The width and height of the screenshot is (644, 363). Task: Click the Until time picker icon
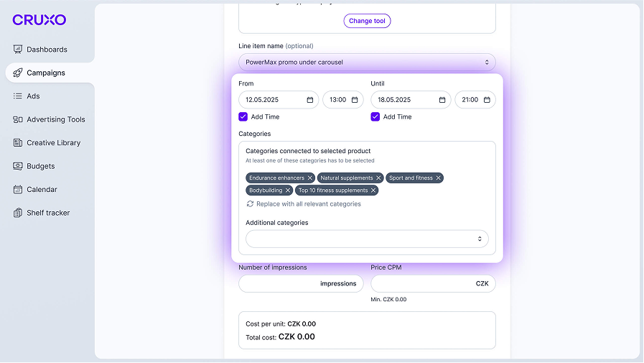click(487, 100)
